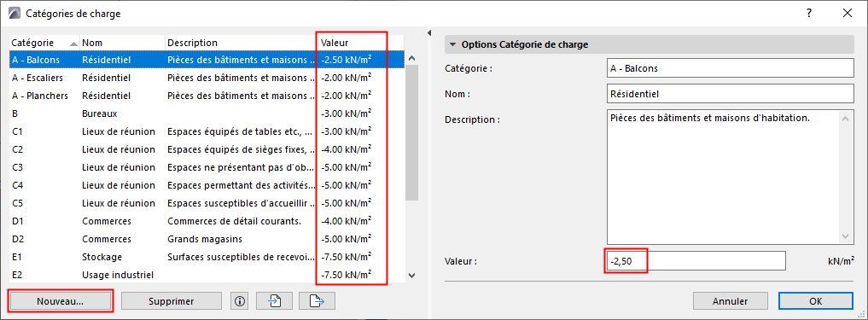Click Description box scroll up arrow
This screenshot has width=868, height=320.
[x=845, y=118]
